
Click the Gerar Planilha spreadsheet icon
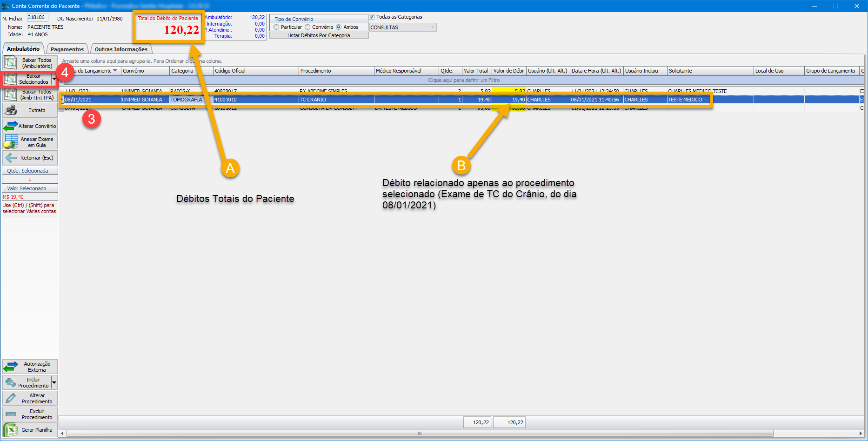pyautogui.click(x=11, y=430)
